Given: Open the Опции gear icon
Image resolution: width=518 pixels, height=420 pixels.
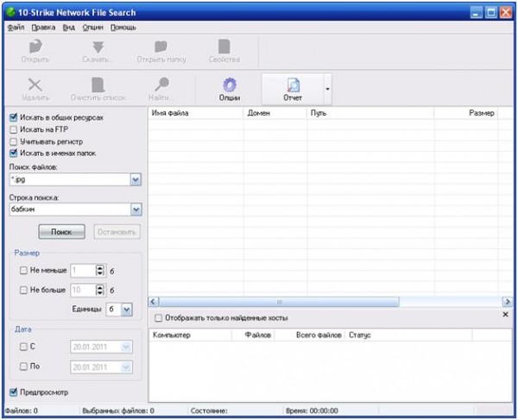Looking at the screenshot, I should 230,85.
